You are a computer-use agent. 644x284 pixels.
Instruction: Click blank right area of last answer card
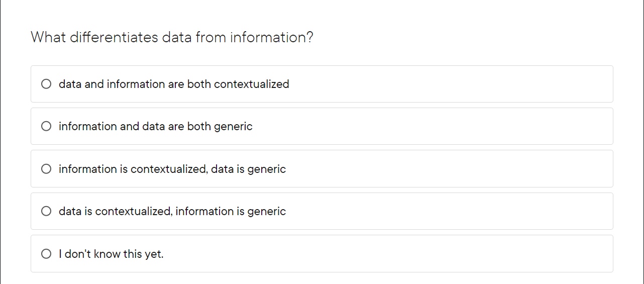tap(452, 254)
